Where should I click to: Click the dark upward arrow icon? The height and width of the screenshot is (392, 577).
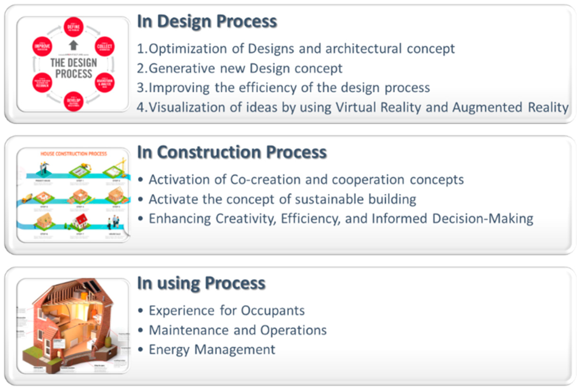[74, 45]
